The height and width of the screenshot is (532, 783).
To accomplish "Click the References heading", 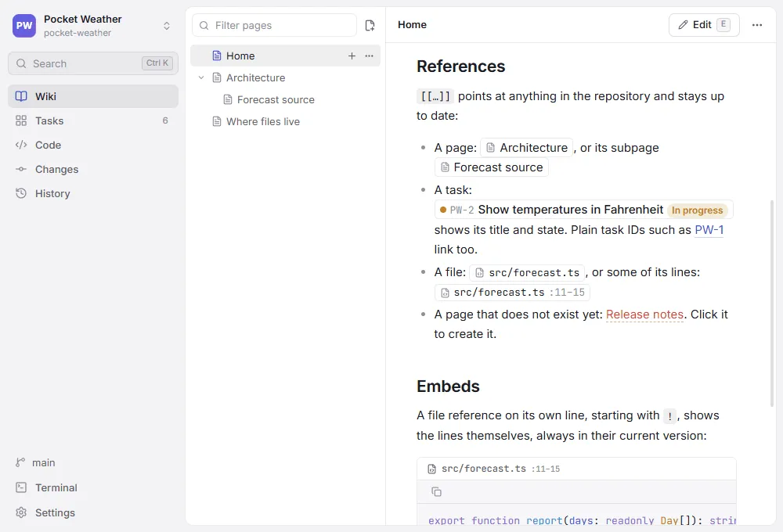I will pos(461,66).
